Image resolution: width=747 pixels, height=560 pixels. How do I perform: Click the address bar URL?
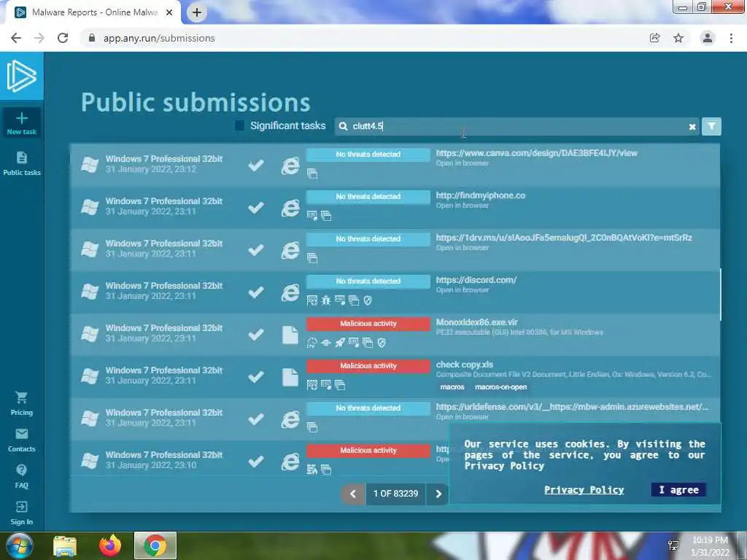(159, 38)
